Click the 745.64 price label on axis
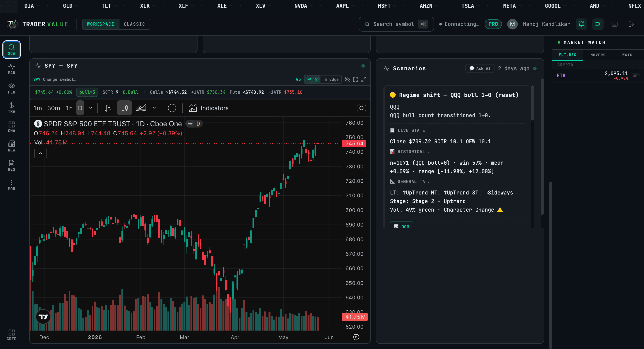This screenshot has height=349, width=644. point(354,144)
